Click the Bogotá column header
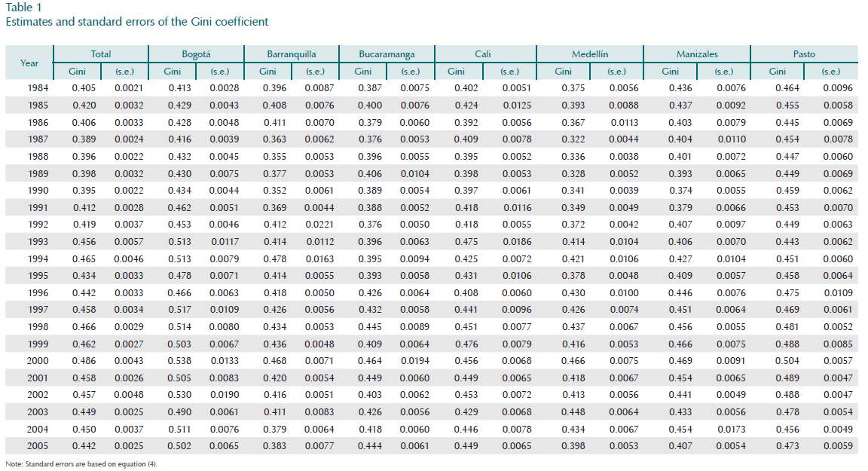This screenshot has width=868, height=471. [196, 54]
